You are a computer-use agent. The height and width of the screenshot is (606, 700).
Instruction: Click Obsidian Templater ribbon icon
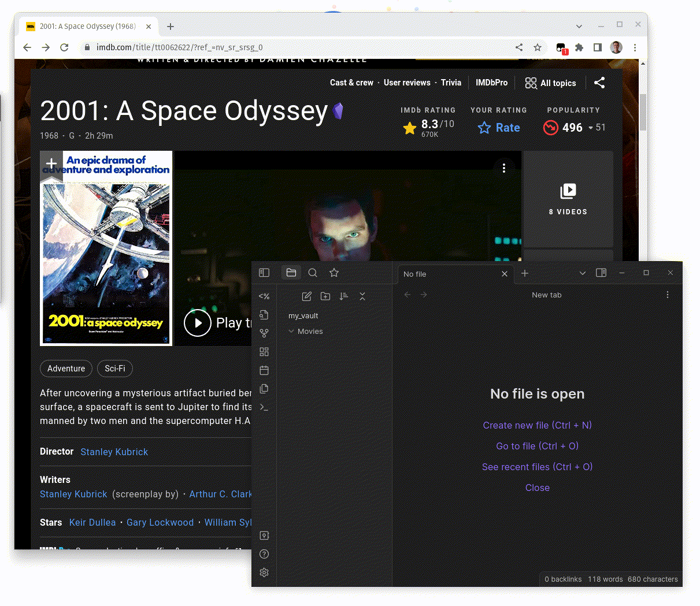click(x=264, y=296)
